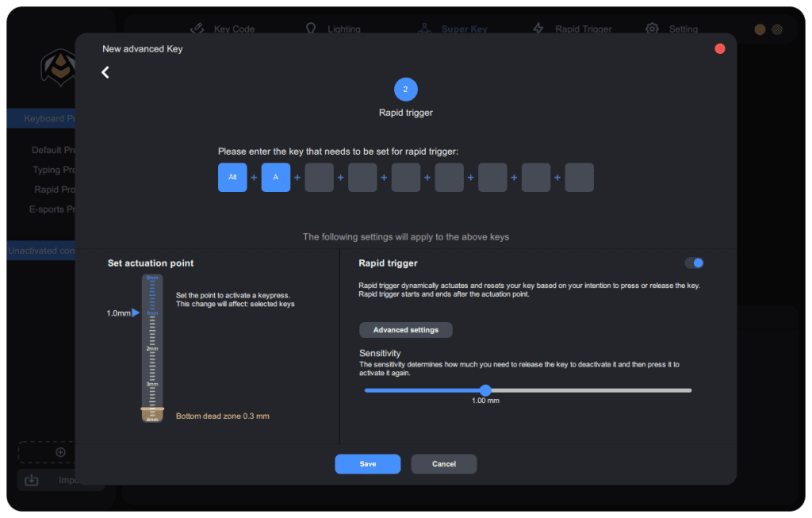This screenshot has width=812, height=518.
Task: Switch to the Lighting tab
Action: coord(332,29)
